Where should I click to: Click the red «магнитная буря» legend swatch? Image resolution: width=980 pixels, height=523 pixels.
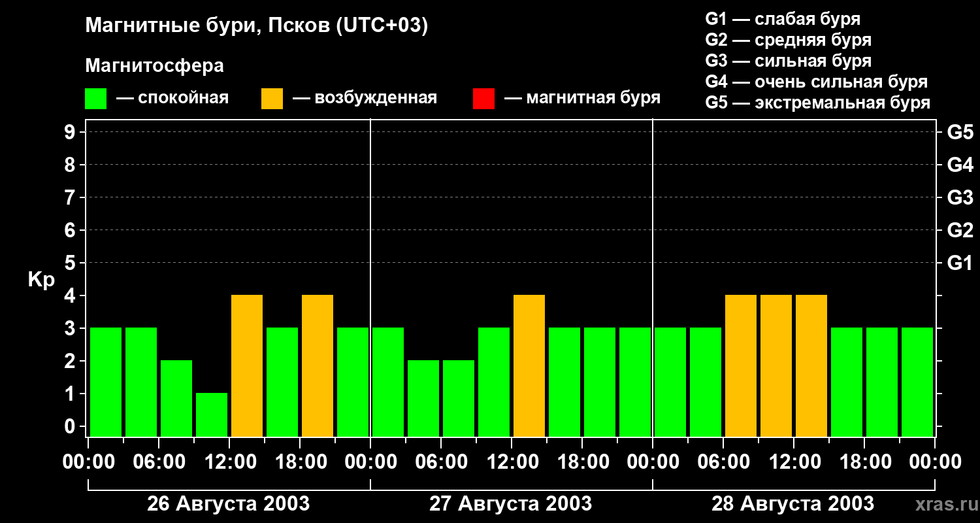484,99
